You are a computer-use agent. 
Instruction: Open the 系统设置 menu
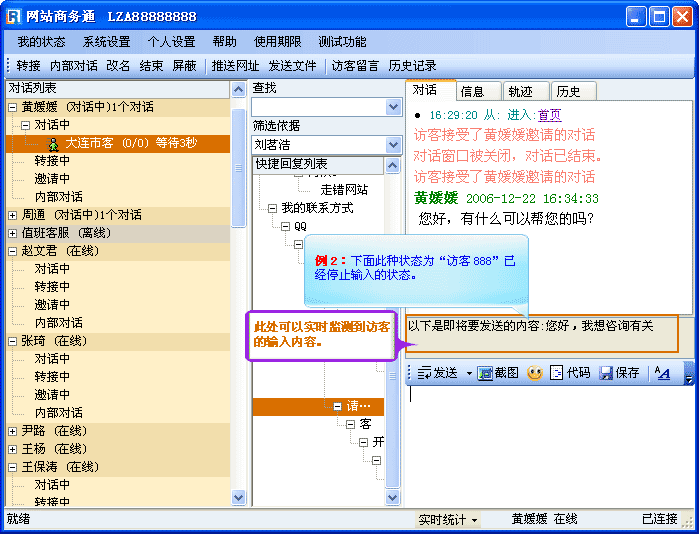tap(106, 42)
